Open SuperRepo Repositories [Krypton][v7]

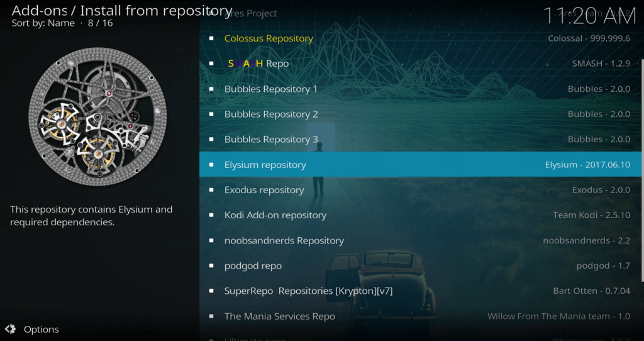point(421,291)
